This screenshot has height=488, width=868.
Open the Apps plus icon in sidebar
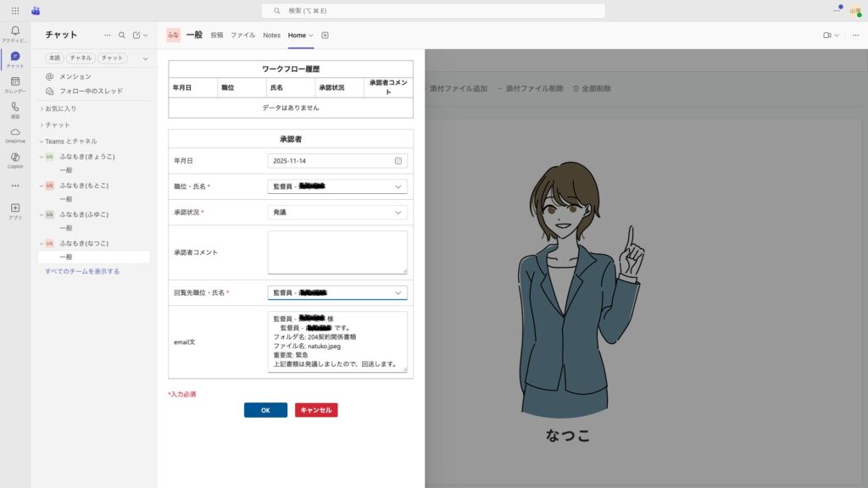point(14,208)
